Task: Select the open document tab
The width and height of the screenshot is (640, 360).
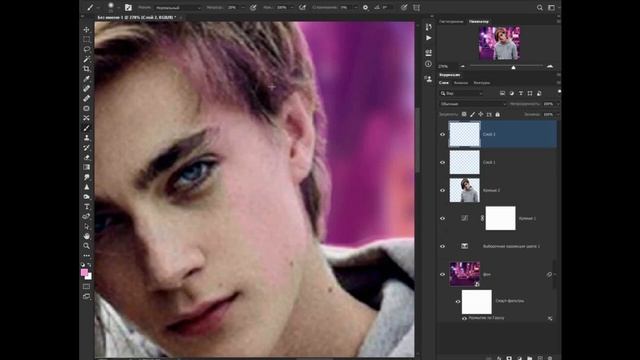Action: [137, 18]
